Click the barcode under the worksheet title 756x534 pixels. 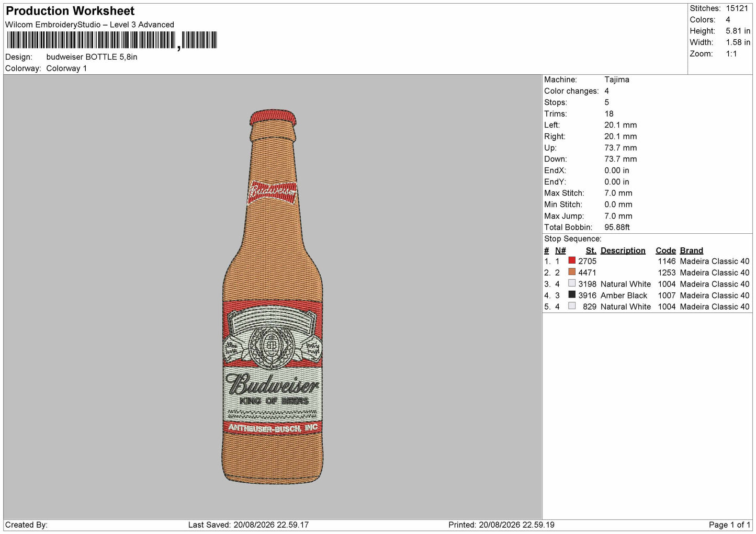point(111,40)
